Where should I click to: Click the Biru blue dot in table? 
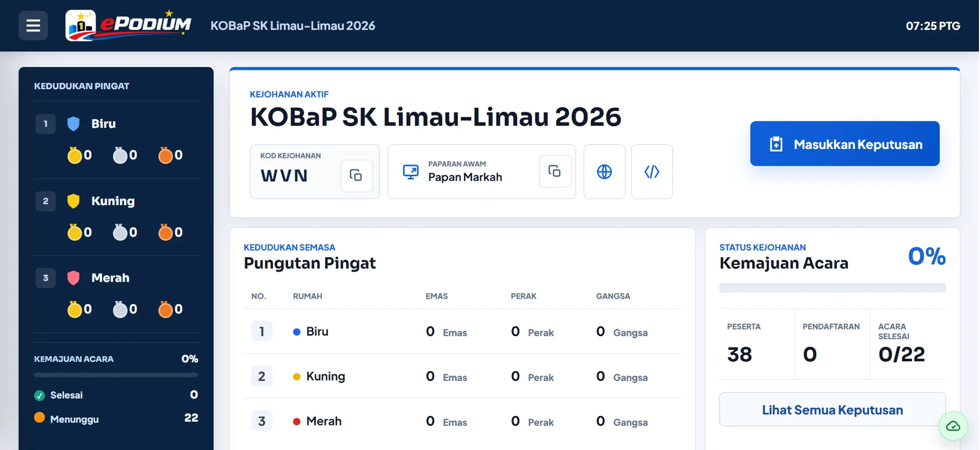pos(297,332)
